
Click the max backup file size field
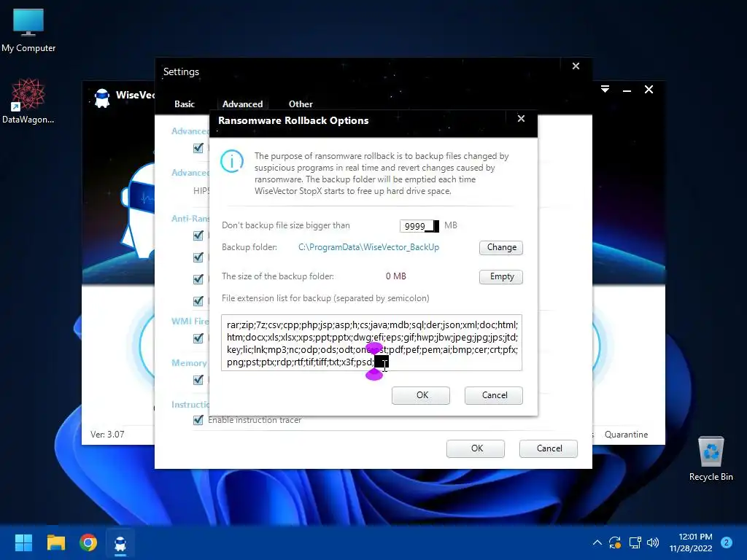pos(419,226)
